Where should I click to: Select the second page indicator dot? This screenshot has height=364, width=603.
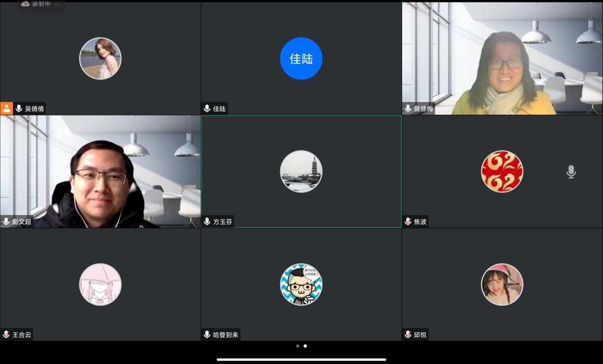coord(305,346)
